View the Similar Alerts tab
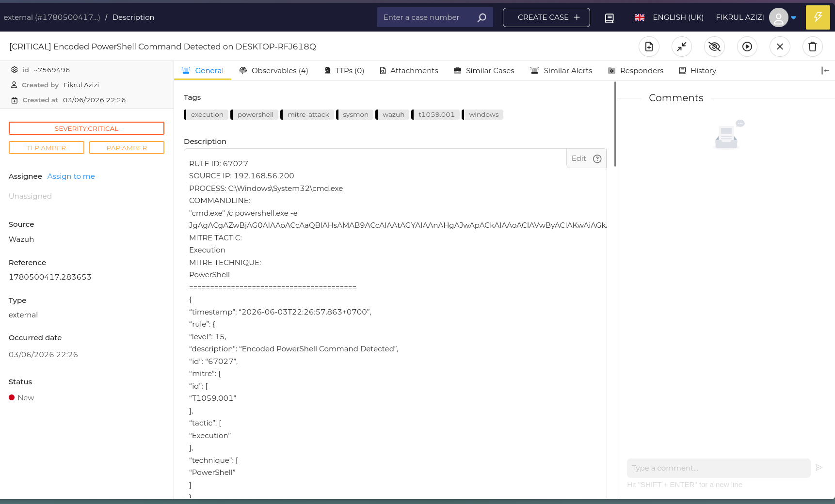Viewport: 835px width, 504px height. point(561,71)
